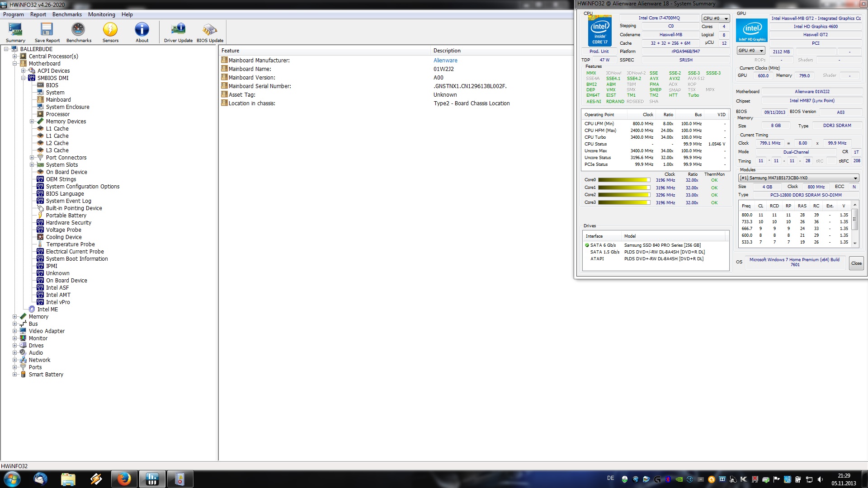Click the Asset Tag row icon
The width and height of the screenshot is (868, 488).
click(224, 94)
